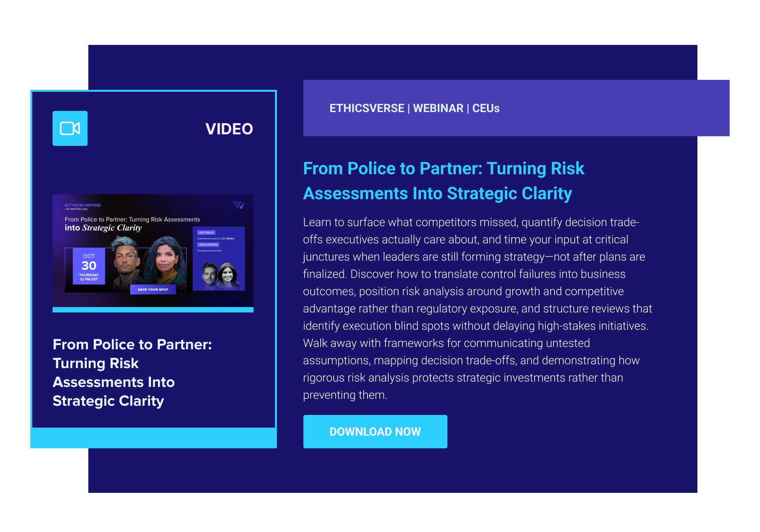Select the CEUs category label

tap(485, 108)
